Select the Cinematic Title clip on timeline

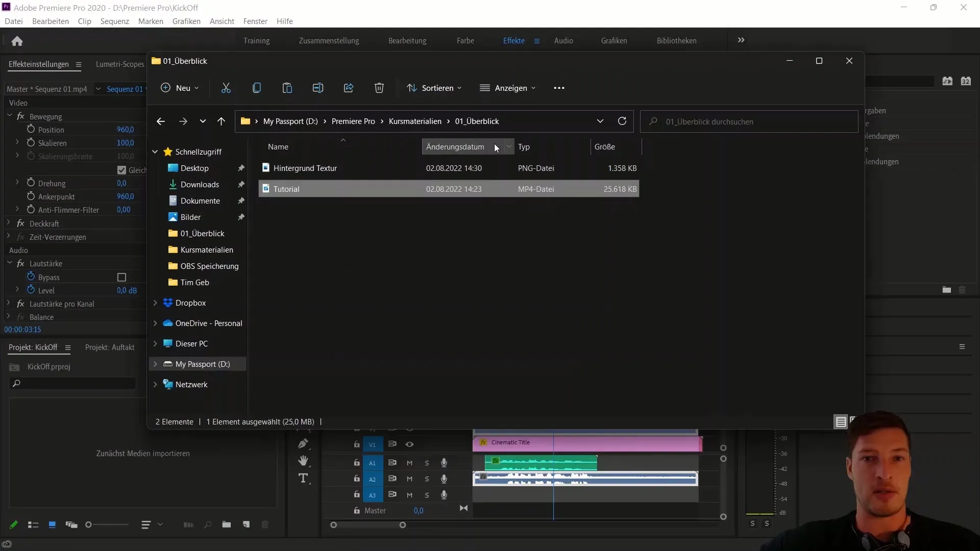tap(587, 443)
